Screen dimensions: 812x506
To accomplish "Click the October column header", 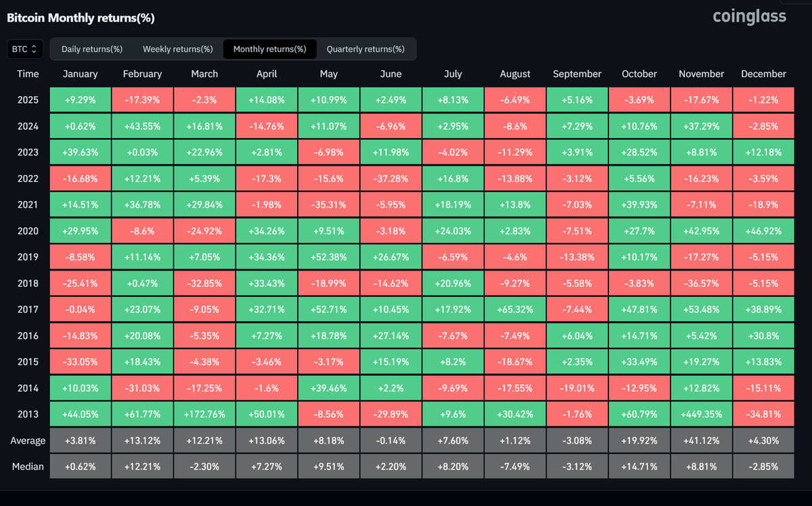I will pyautogui.click(x=639, y=74).
